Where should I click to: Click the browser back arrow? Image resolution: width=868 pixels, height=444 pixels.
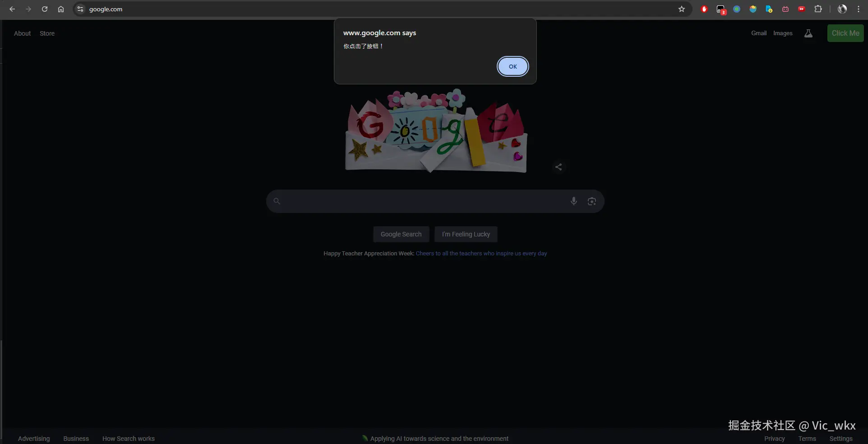pos(12,9)
